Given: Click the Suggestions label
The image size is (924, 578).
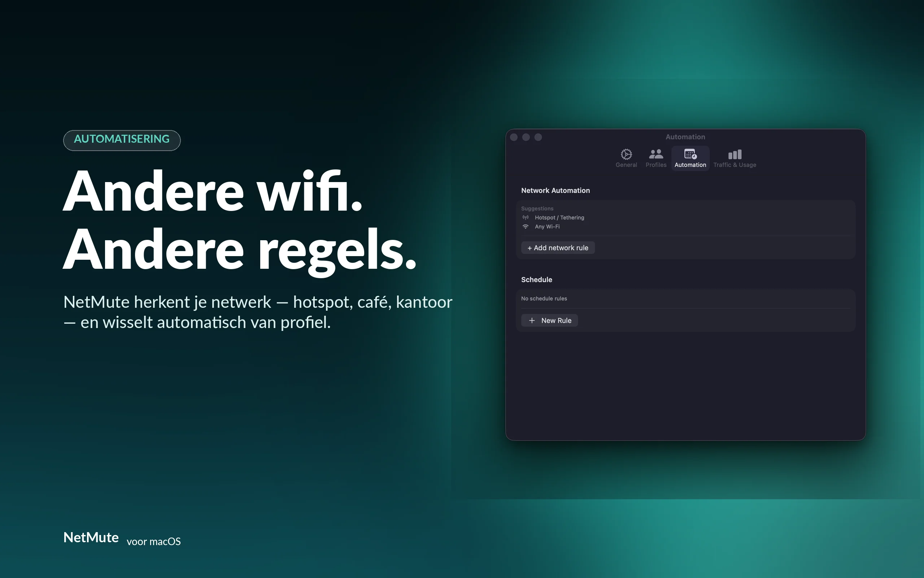Looking at the screenshot, I should click(x=537, y=208).
